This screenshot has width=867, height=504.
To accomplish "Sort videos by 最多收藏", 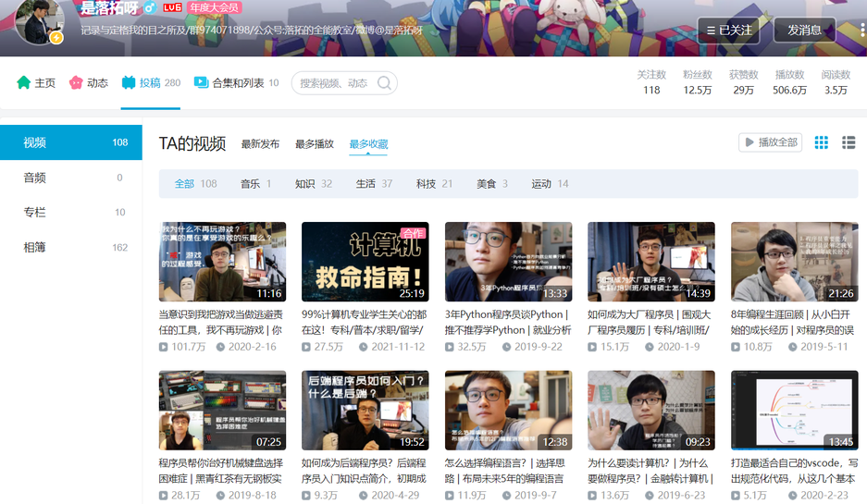I will [x=368, y=144].
